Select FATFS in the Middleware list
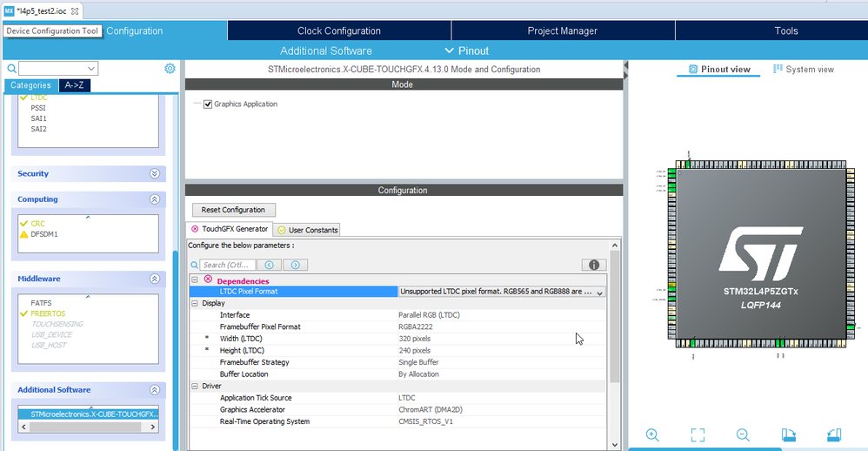Screen dimensions: 868x451 click(41, 303)
